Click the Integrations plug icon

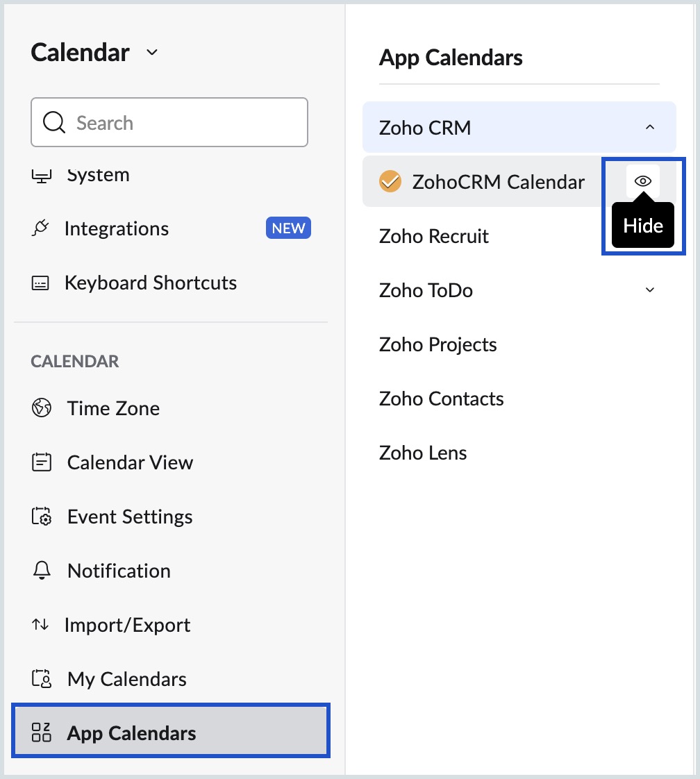point(42,228)
